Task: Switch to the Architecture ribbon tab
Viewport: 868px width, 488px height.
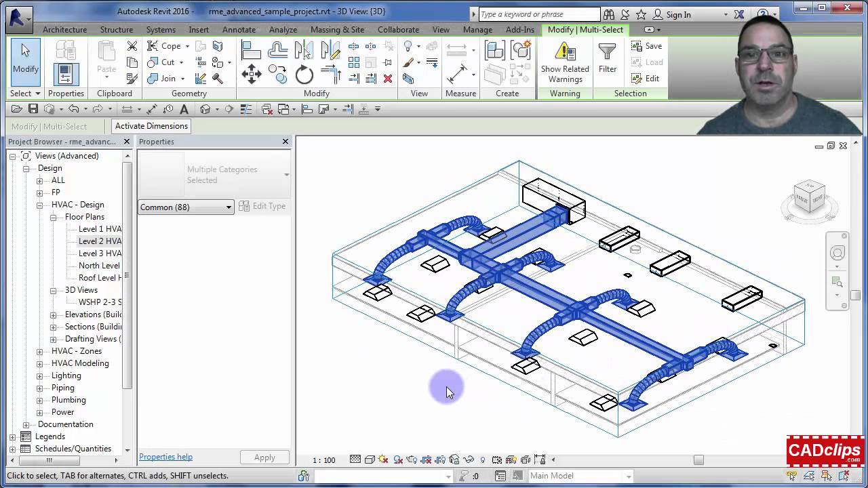Action: (64, 29)
